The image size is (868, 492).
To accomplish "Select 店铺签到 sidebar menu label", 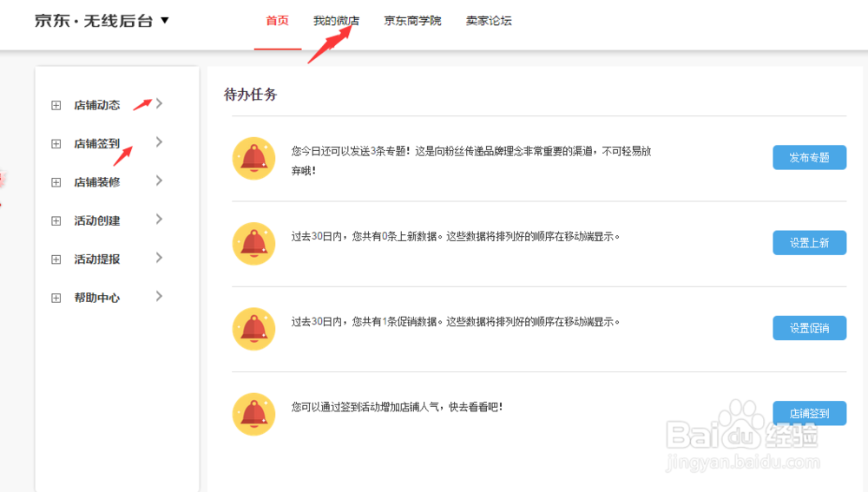I will click(97, 144).
